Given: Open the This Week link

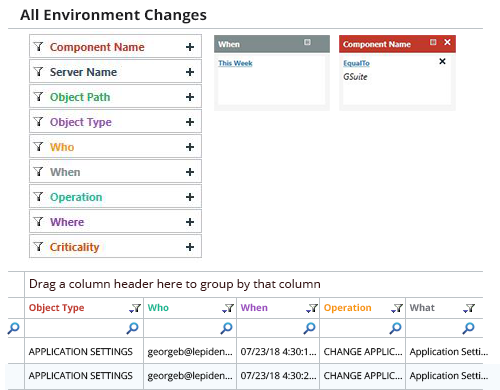Looking at the screenshot, I should [235, 63].
